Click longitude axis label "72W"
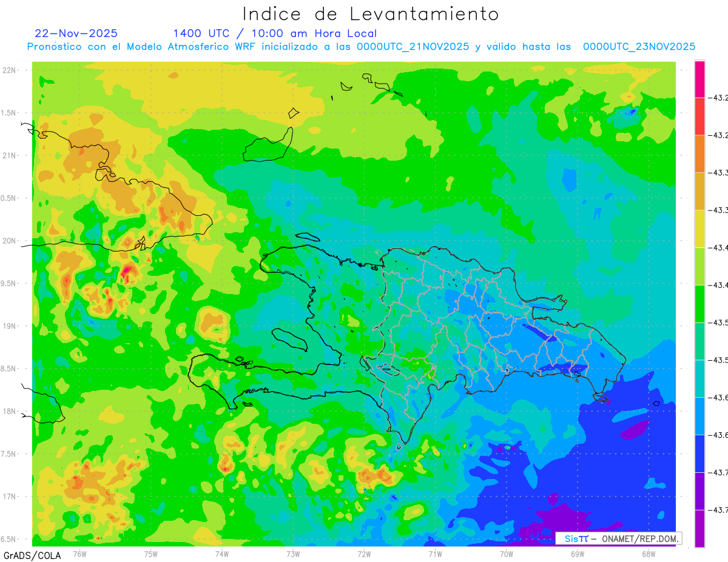This screenshot has width=728, height=562. tap(364, 554)
